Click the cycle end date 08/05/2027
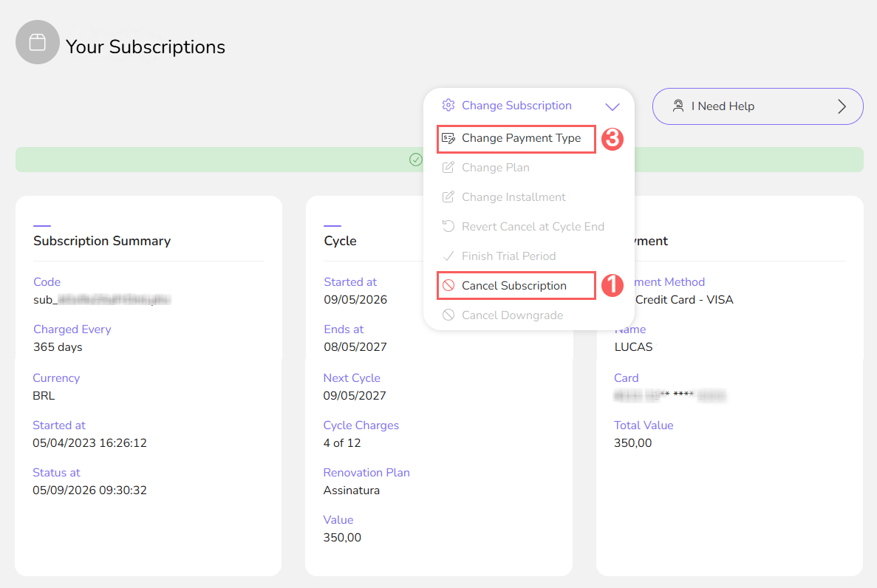Viewport: 877px width, 588px height. tap(355, 347)
